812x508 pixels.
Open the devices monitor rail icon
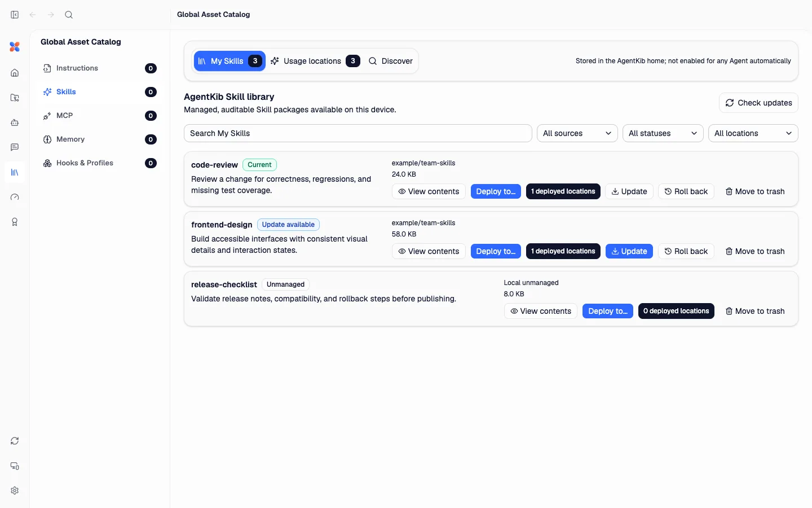coord(15,466)
